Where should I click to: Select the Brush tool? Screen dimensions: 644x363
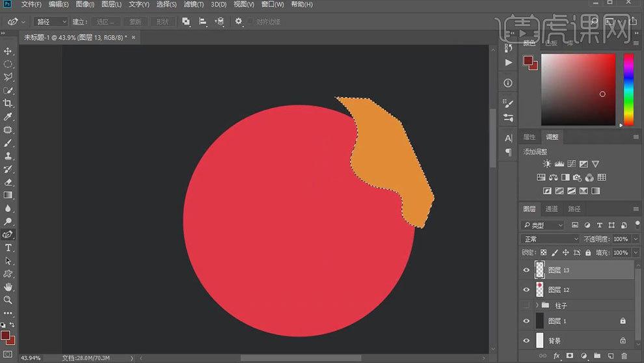[8, 143]
